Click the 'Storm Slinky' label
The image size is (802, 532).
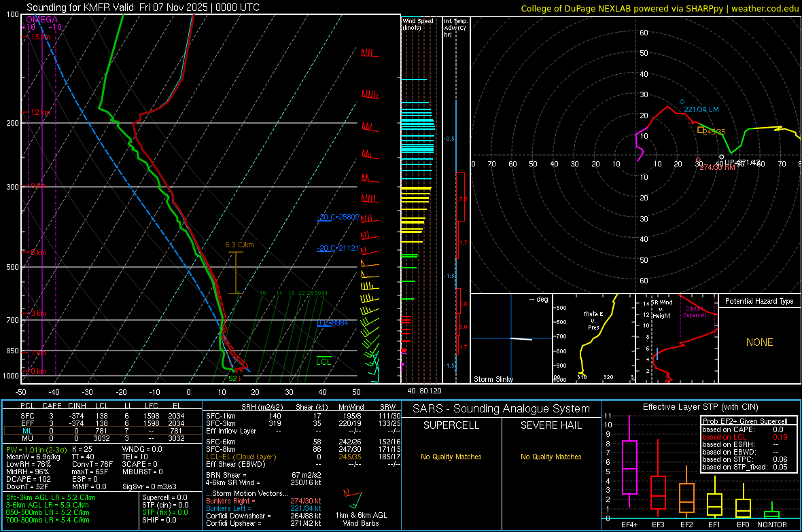[x=493, y=379]
